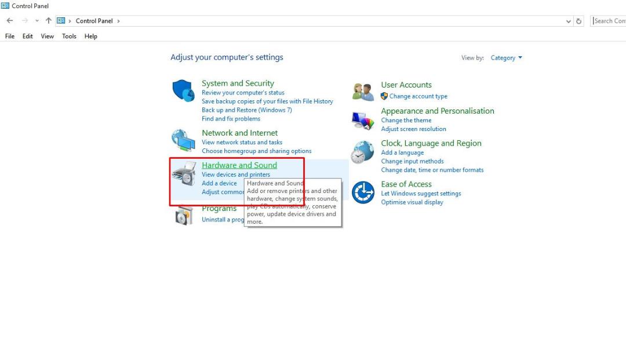Click the Adjust screen resolution link
Image resolution: width=626 pixels, height=364 pixels.
tap(413, 129)
